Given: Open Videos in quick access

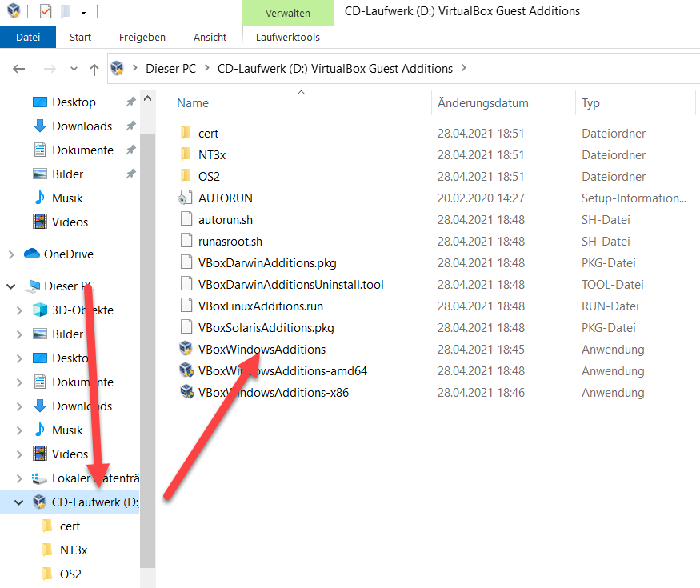Looking at the screenshot, I should (x=70, y=222).
